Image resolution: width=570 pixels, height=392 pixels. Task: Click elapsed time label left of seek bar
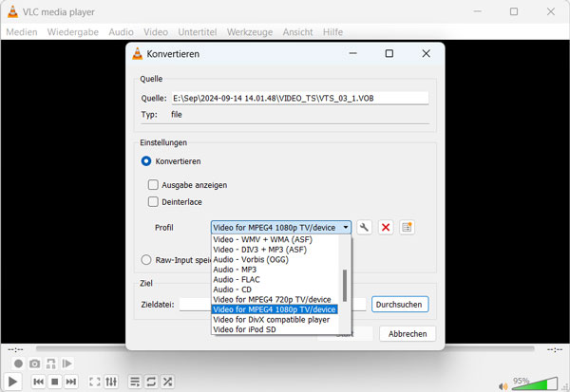point(15,349)
